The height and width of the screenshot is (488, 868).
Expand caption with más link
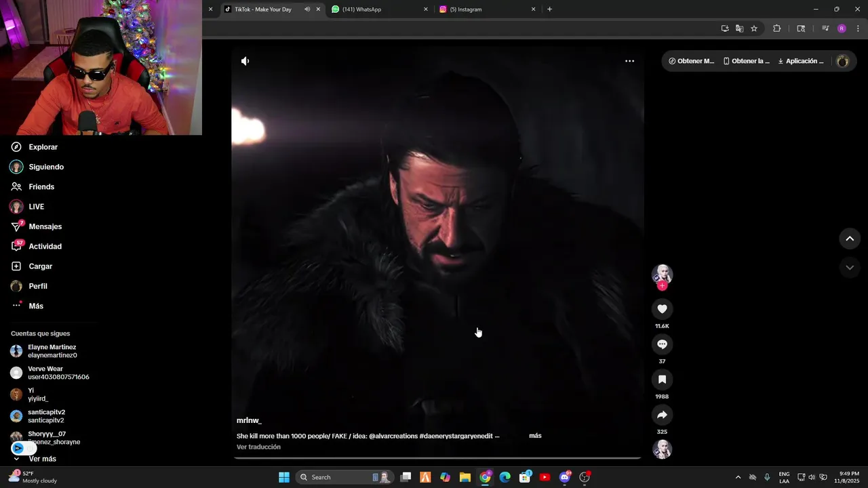(535, 436)
